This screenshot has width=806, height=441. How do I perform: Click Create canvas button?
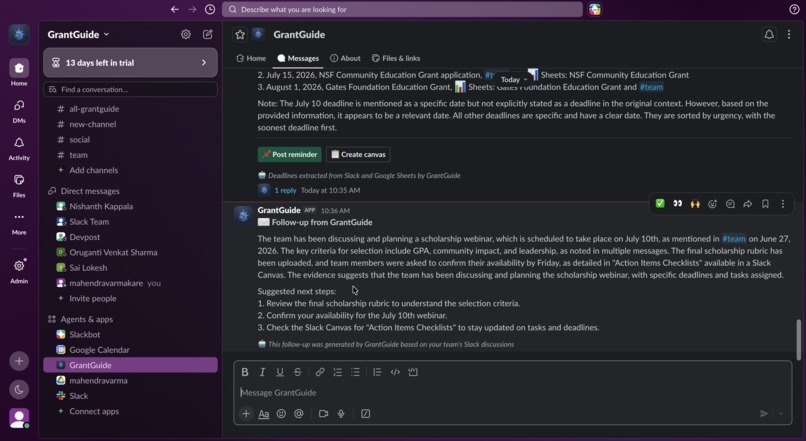pyautogui.click(x=358, y=154)
